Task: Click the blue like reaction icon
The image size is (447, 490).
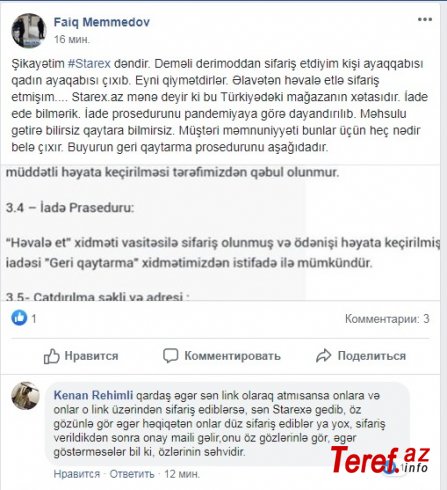Action: [19, 318]
